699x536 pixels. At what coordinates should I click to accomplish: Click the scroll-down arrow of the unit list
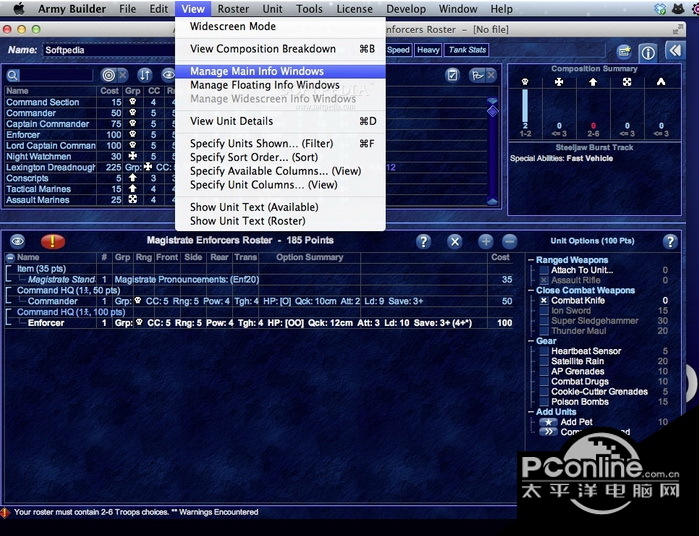pos(492,202)
